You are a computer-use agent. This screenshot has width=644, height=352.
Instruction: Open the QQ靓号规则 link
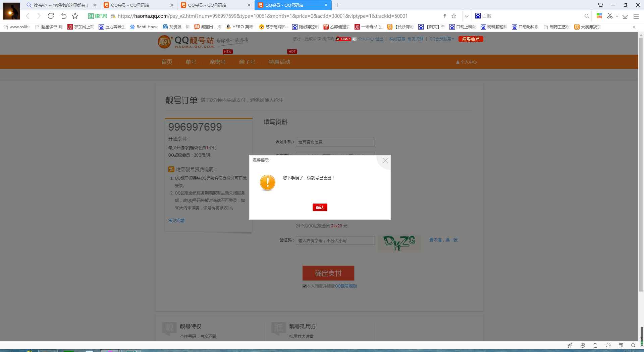tap(346, 286)
